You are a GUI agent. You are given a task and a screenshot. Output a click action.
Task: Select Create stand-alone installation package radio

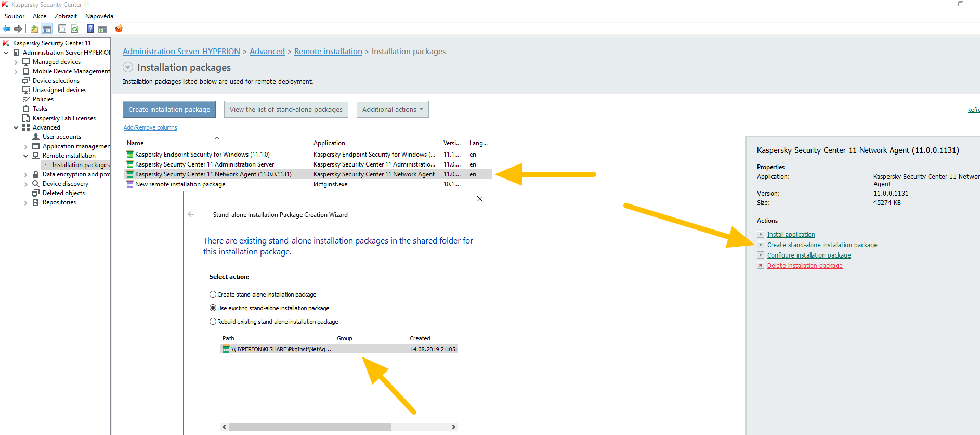[x=213, y=295]
